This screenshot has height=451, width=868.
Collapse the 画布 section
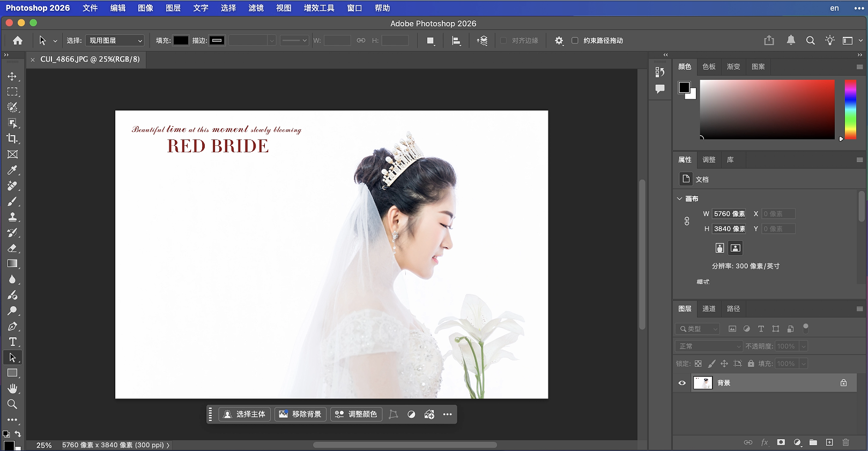[x=680, y=198]
